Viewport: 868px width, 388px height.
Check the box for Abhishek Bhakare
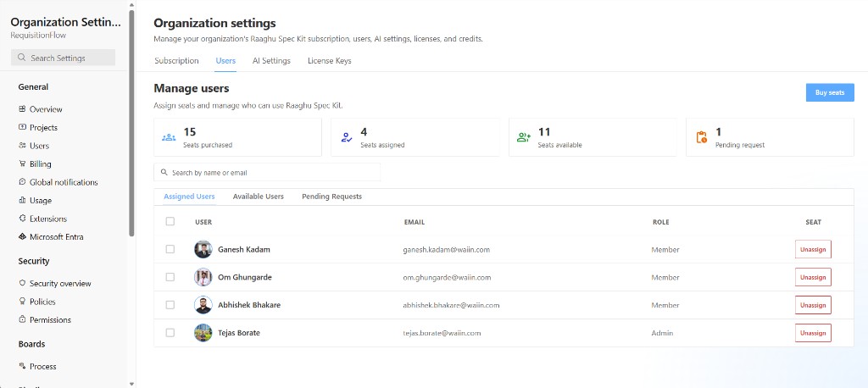click(x=170, y=305)
